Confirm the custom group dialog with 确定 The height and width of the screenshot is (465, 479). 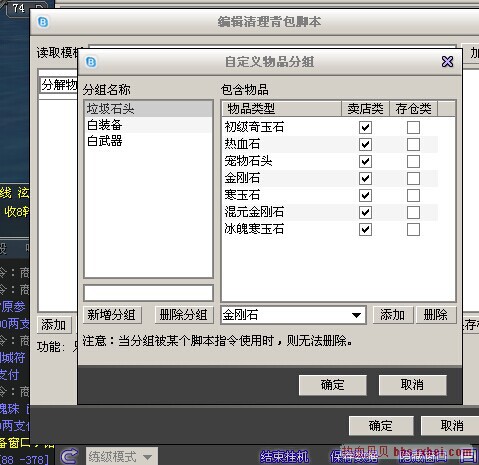pos(333,385)
